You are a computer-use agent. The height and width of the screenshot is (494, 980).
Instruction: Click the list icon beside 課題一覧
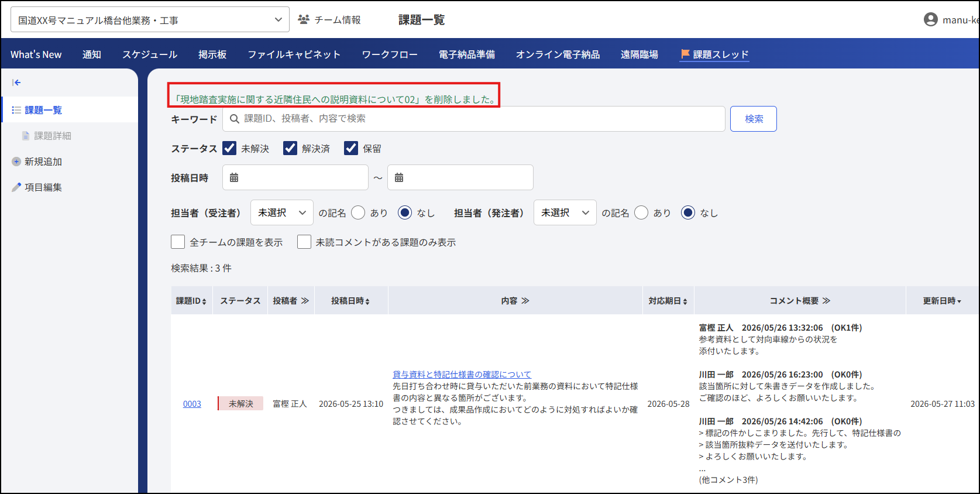(16, 110)
